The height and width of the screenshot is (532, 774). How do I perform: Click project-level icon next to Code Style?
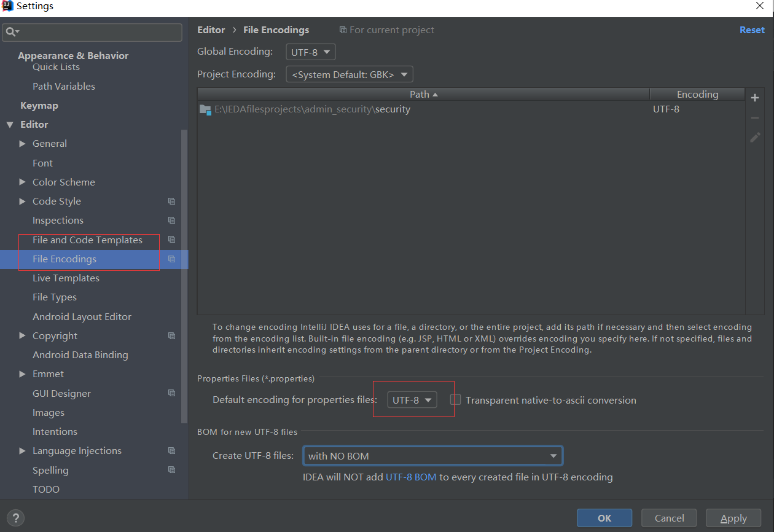pyautogui.click(x=171, y=201)
